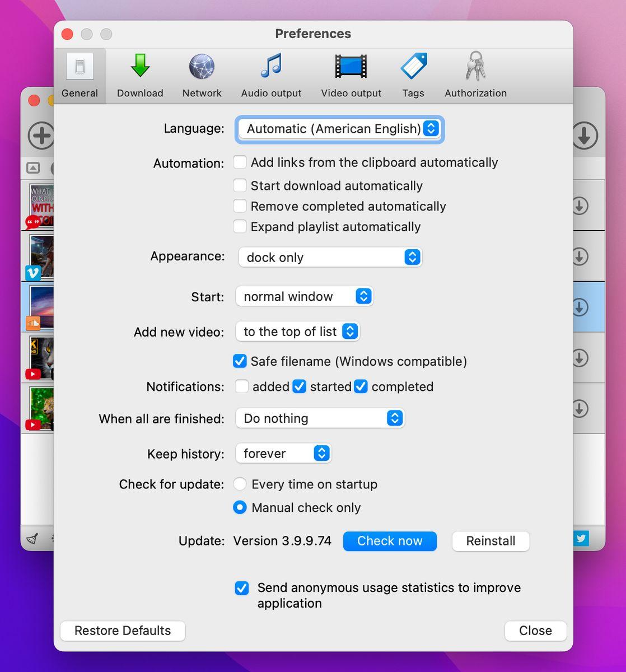This screenshot has width=626, height=672.
Task: Choose the Manual check only radio button
Action: pyautogui.click(x=240, y=507)
